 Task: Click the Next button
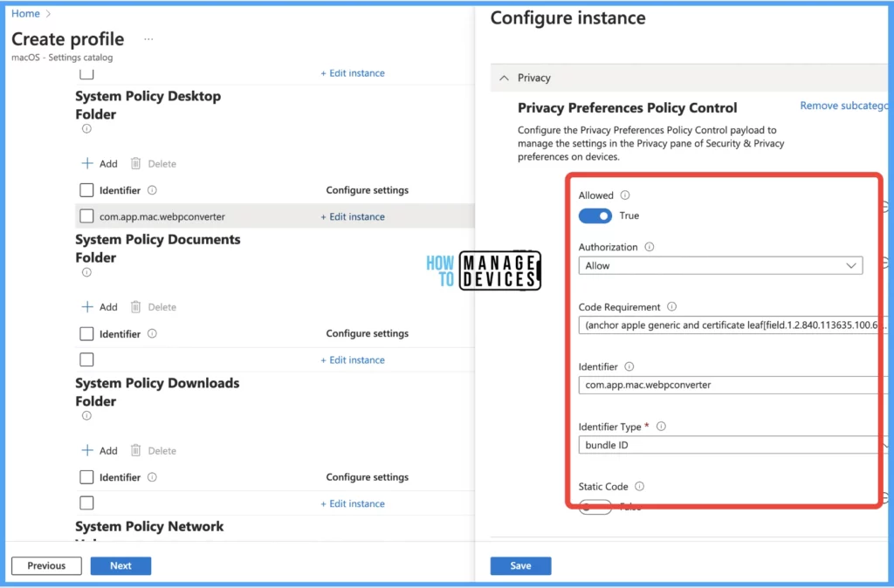[x=120, y=566]
